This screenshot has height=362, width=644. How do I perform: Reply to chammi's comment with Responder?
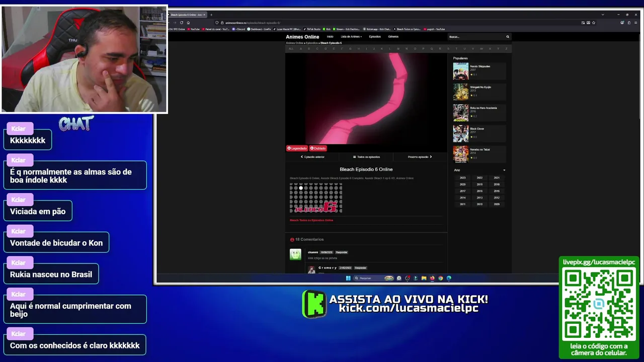342,252
